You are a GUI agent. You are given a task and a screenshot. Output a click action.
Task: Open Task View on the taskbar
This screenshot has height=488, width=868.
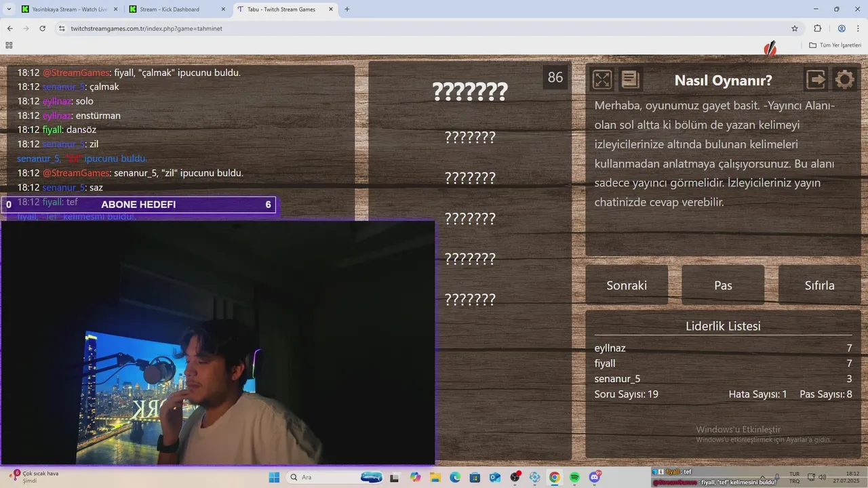pos(394,477)
